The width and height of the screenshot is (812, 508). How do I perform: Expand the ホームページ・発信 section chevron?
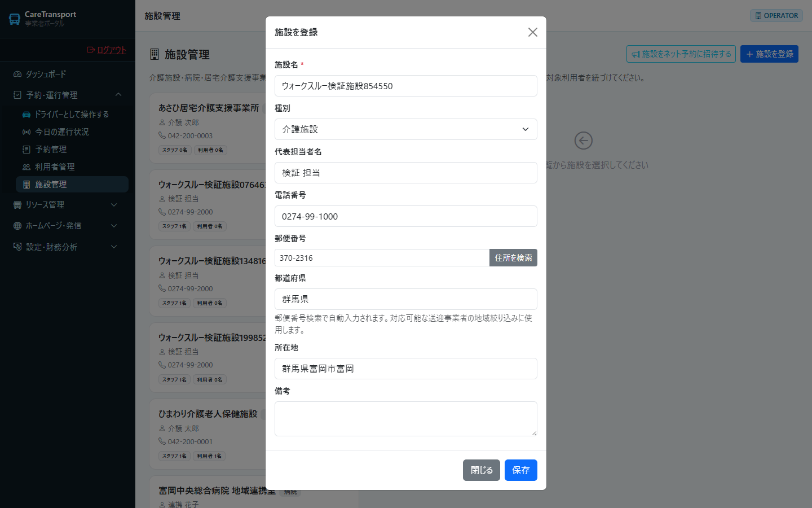[114, 226]
